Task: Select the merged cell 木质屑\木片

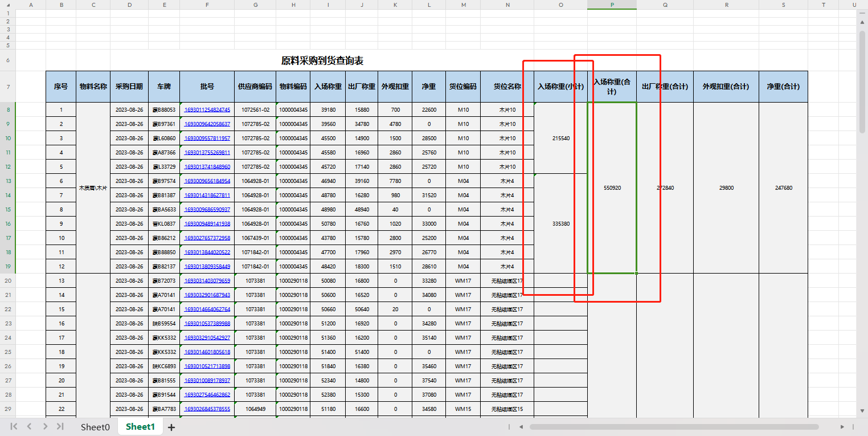Action: (x=93, y=188)
